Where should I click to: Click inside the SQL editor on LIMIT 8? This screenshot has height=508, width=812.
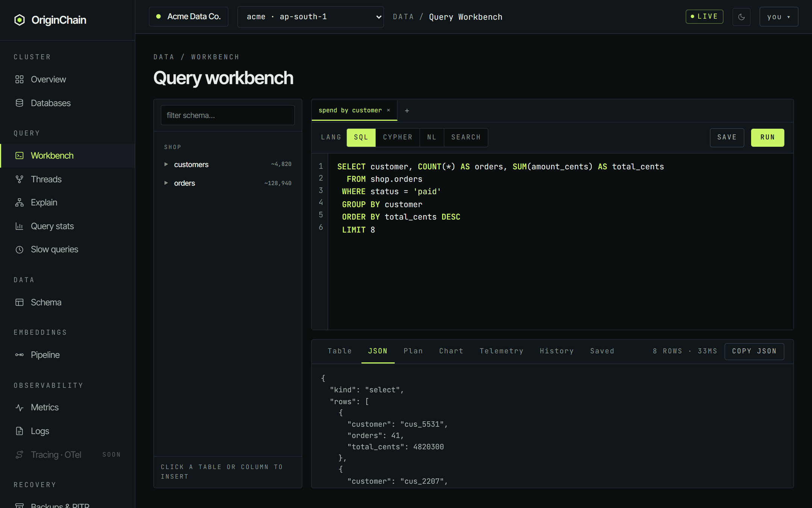coord(358,230)
